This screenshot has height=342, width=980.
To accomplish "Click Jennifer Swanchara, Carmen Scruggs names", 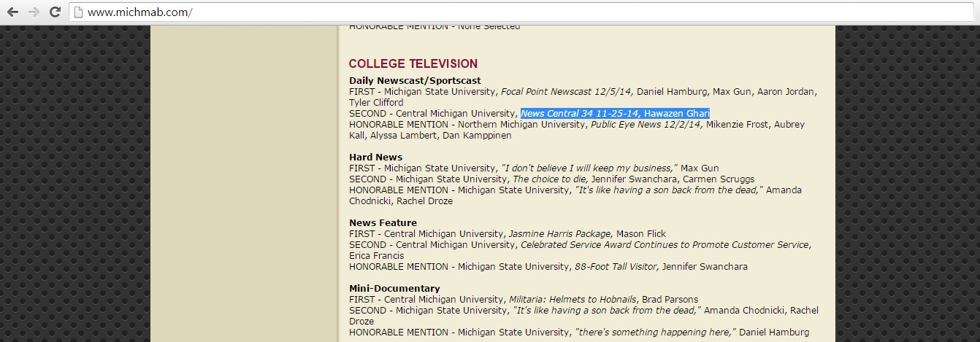I will pyautogui.click(x=673, y=179).
